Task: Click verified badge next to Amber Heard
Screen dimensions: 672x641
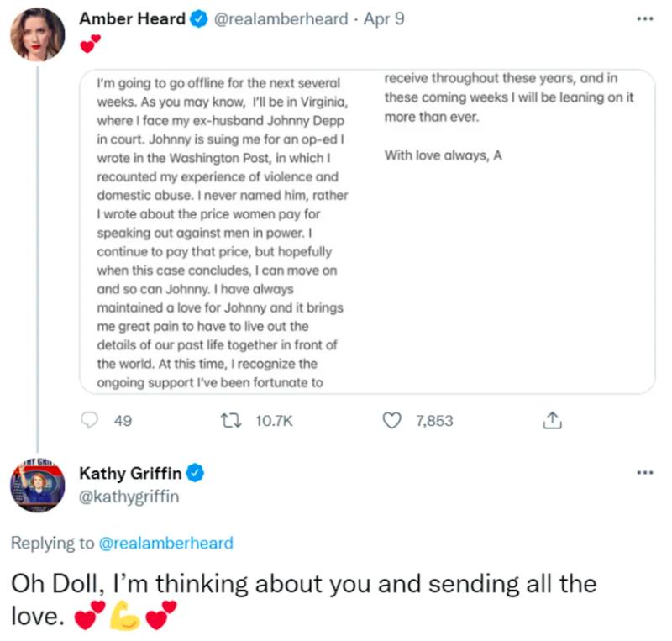Action: [198, 19]
